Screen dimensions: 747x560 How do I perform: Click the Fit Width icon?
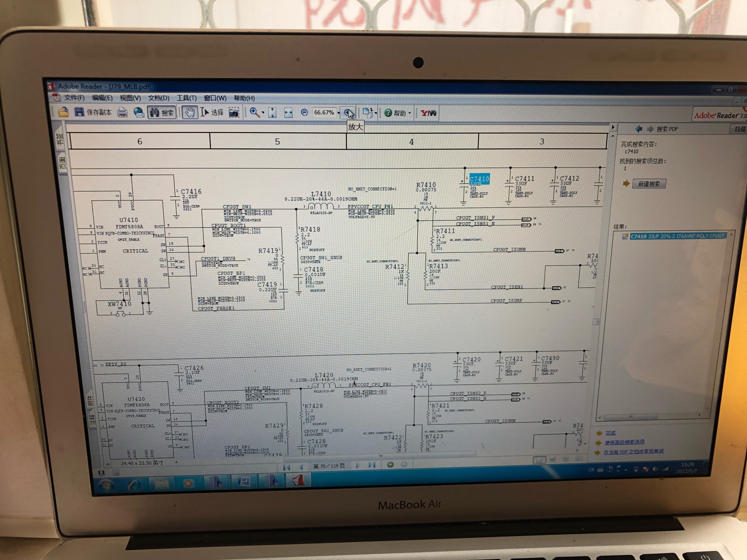[288, 113]
